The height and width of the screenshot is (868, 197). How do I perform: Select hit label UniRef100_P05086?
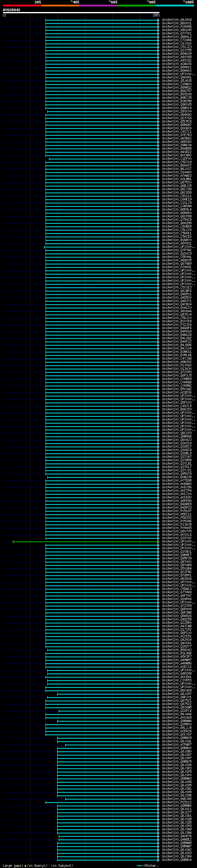177,521
